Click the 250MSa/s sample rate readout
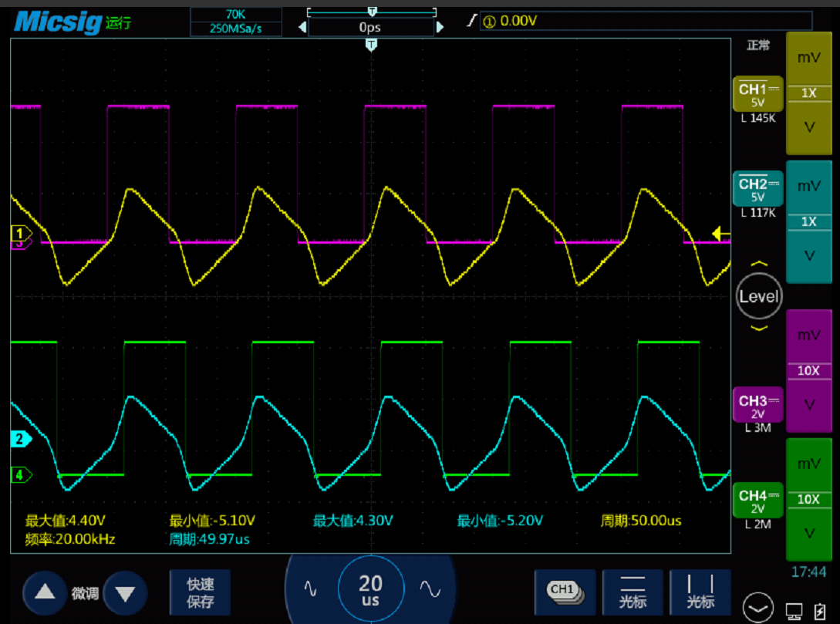This screenshot has height=624, width=840. (236, 29)
